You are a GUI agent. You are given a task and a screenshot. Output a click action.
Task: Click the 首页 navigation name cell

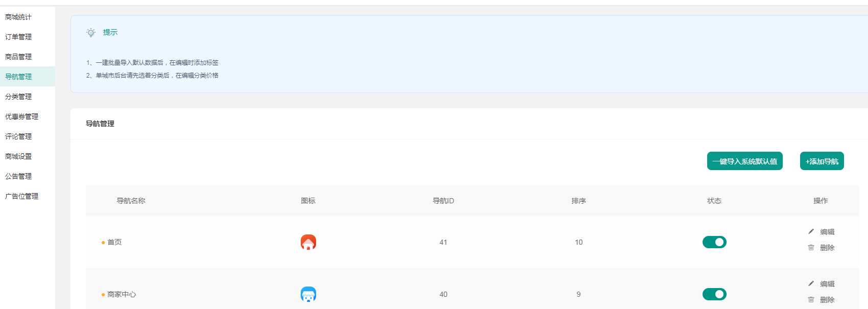tap(114, 242)
